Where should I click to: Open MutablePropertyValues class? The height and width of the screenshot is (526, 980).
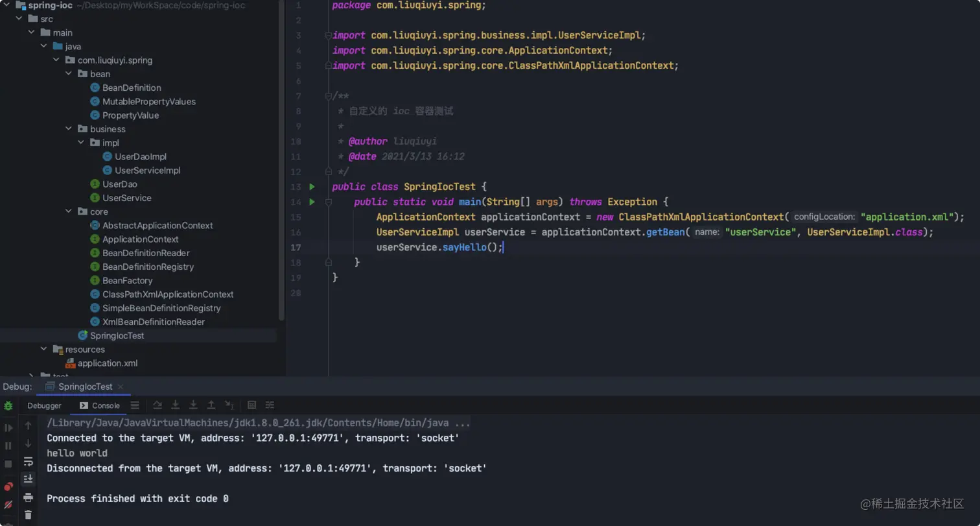143,101
